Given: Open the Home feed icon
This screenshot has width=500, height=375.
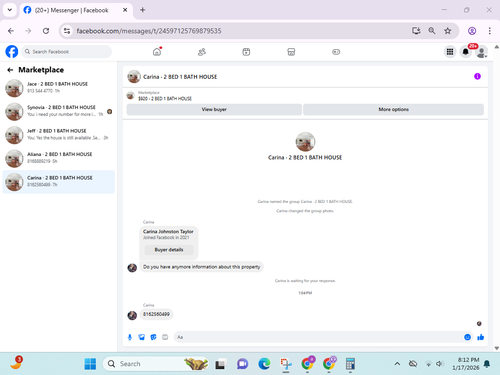Looking at the screenshot, I should [x=157, y=52].
